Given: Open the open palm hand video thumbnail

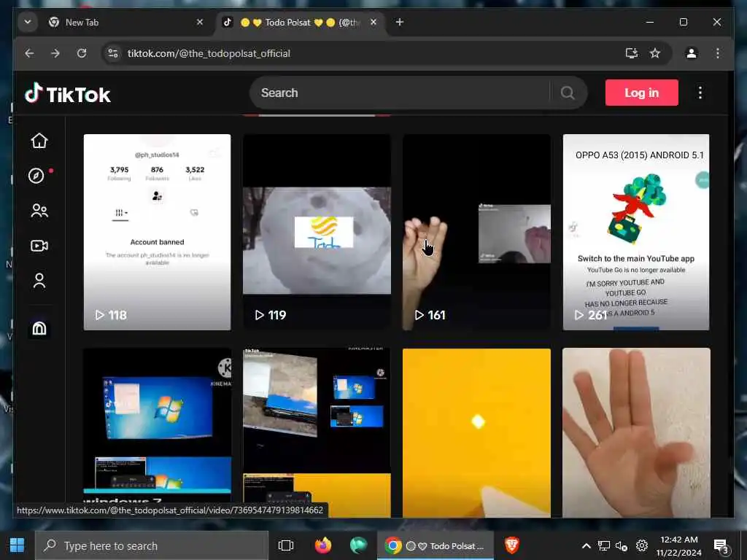Looking at the screenshot, I should (636, 432).
